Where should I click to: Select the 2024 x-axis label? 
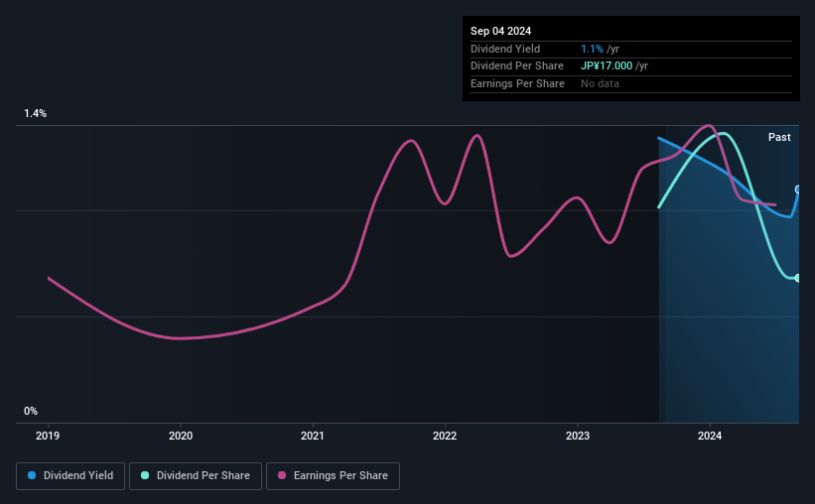(x=710, y=435)
